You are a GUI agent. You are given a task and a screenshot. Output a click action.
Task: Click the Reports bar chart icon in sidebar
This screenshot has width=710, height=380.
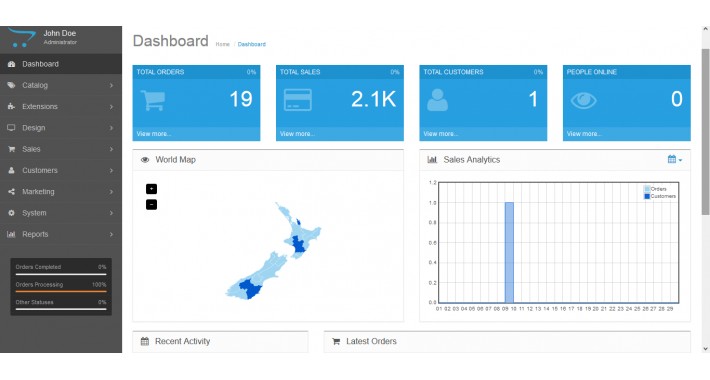(11, 234)
